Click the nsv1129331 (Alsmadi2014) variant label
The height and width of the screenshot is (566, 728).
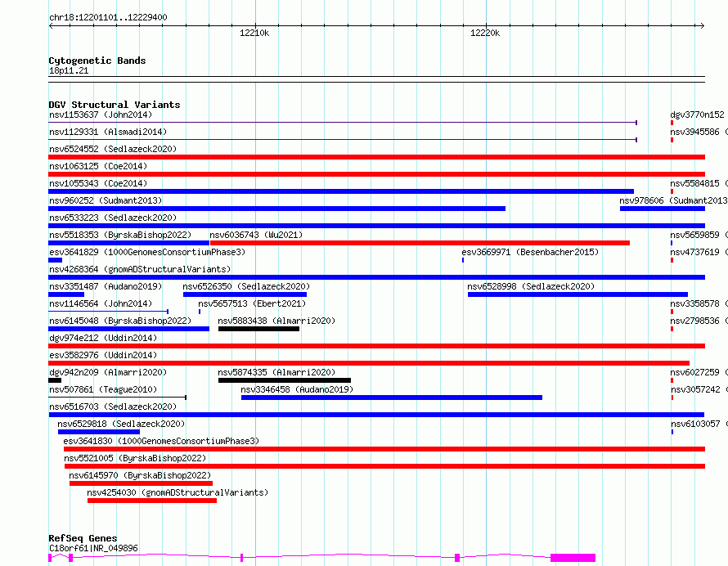coord(108,132)
